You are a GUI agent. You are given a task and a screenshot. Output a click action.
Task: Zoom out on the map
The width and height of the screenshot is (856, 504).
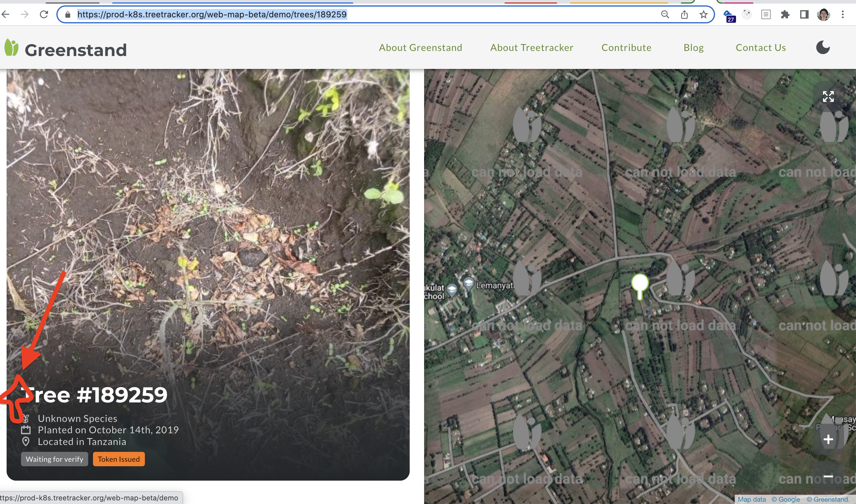point(828,476)
